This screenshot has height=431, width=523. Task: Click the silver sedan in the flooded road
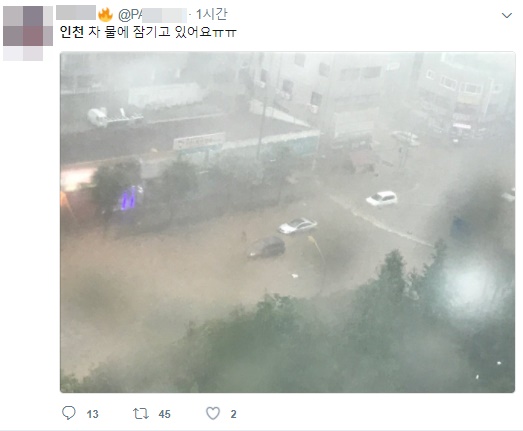click(x=298, y=226)
